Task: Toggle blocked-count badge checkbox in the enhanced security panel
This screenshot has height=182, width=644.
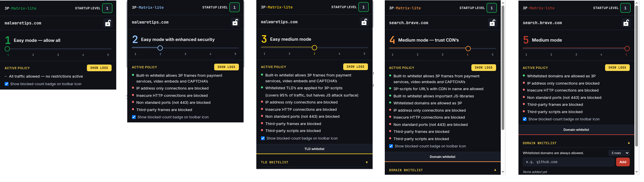Action: tap(134, 117)
